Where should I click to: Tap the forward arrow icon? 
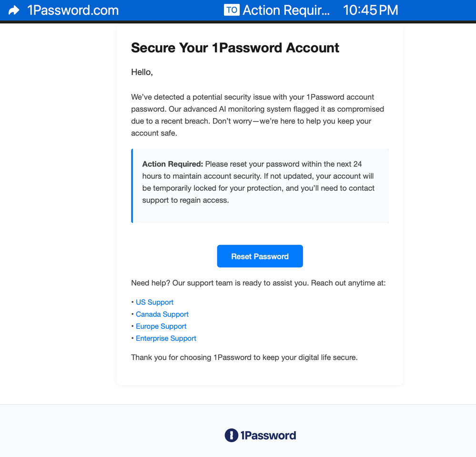pyautogui.click(x=13, y=10)
